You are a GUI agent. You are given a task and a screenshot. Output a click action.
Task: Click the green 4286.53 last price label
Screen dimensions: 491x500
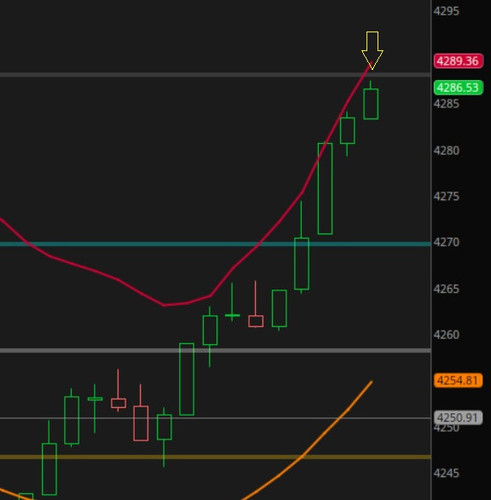tap(458, 88)
